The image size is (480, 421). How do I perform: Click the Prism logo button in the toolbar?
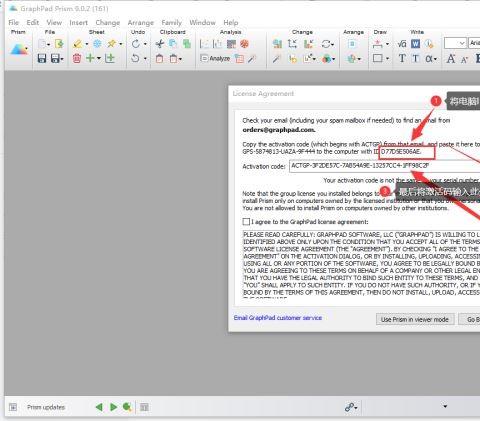(x=19, y=50)
